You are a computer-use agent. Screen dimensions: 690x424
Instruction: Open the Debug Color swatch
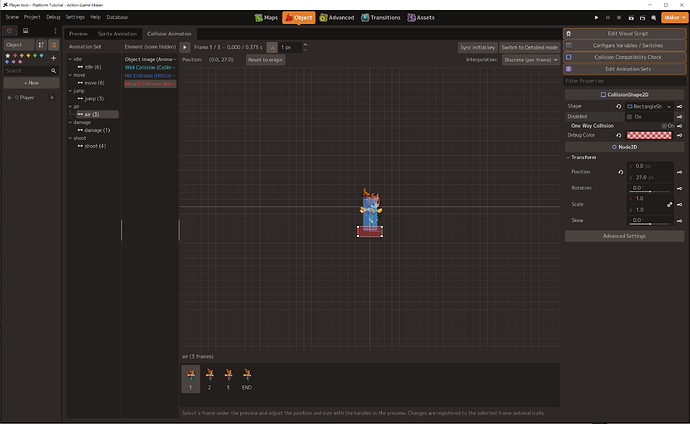click(649, 135)
